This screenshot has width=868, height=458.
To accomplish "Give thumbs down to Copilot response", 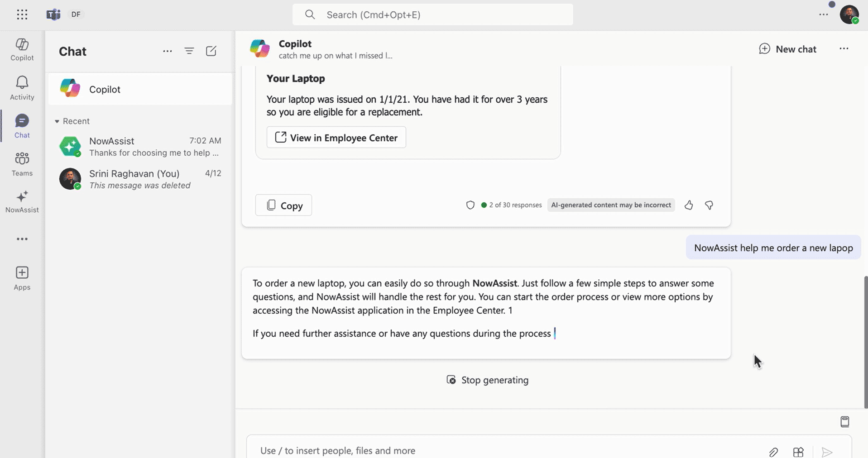I will click(x=709, y=205).
